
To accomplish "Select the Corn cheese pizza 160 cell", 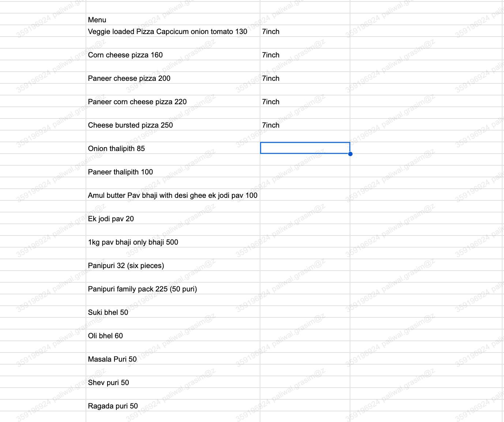I will (x=173, y=54).
